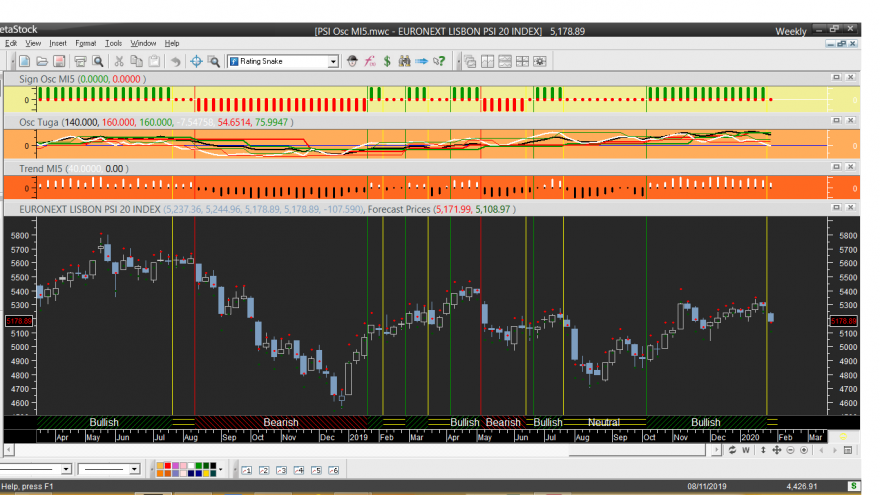Screen dimensions: 880x495
Task: Open the gear options toolbar icon
Action: [x=539, y=61]
